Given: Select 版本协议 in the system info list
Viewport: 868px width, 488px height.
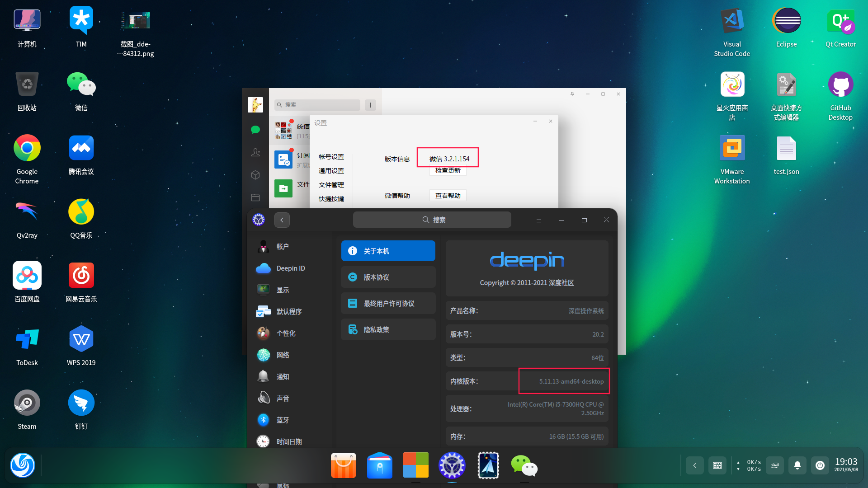Looking at the screenshot, I should (388, 277).
